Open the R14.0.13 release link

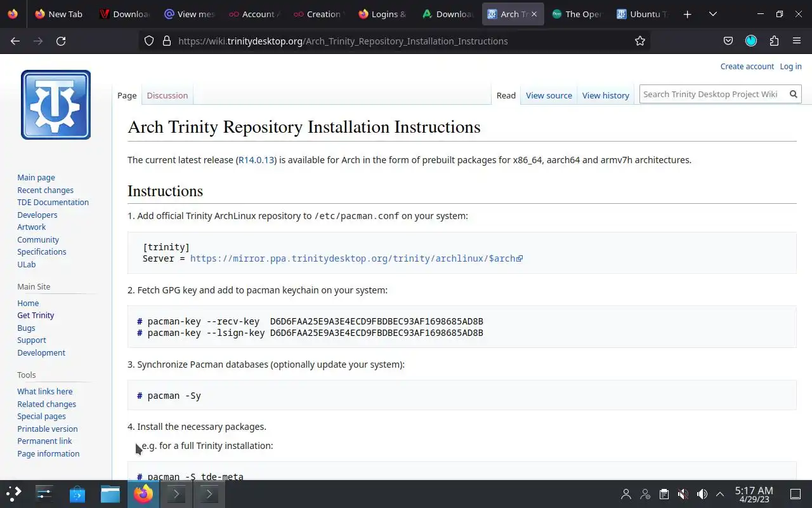point(256,160)
